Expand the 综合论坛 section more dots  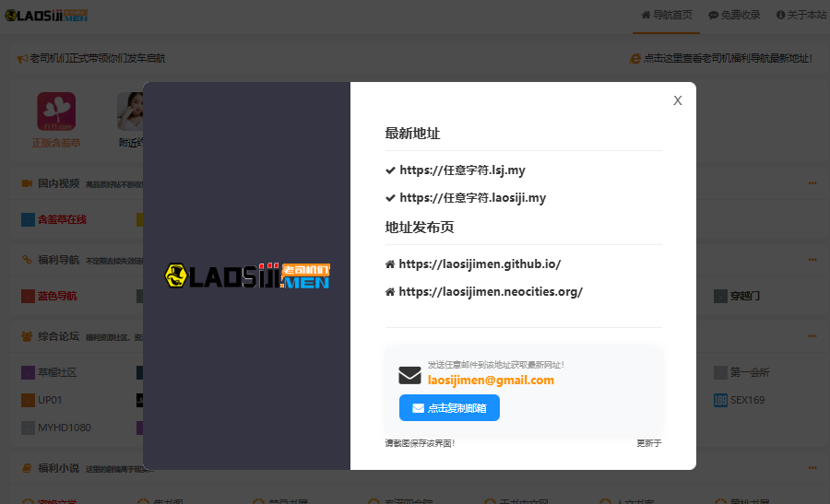[812, 336]
